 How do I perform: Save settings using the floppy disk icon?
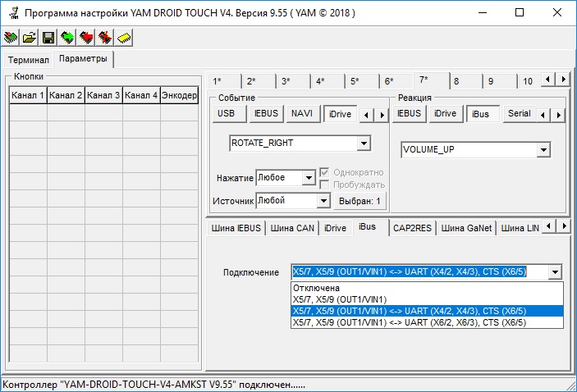[48, 38]
